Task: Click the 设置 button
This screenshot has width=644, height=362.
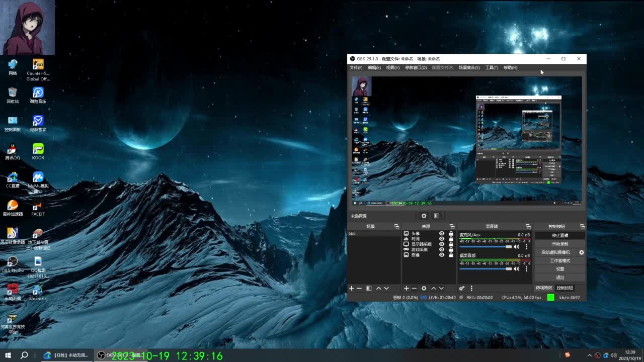Action: pos(560,269)
